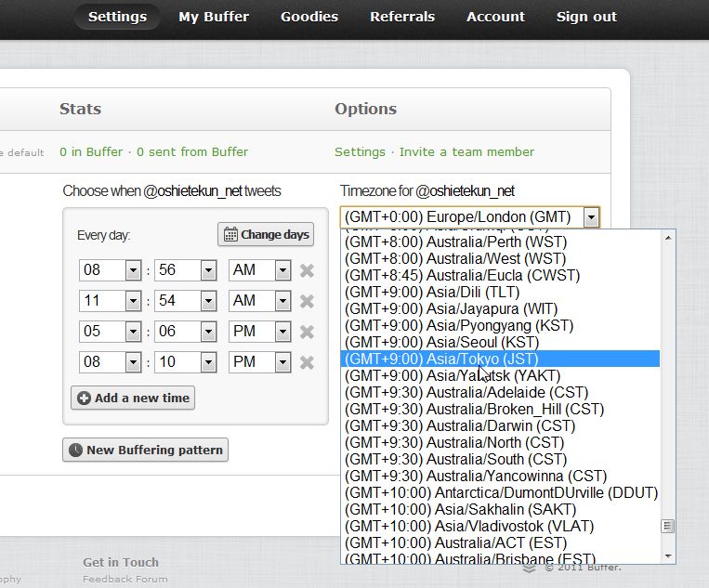Select Asia/Dili (TLT) timezone

(500, 292)
